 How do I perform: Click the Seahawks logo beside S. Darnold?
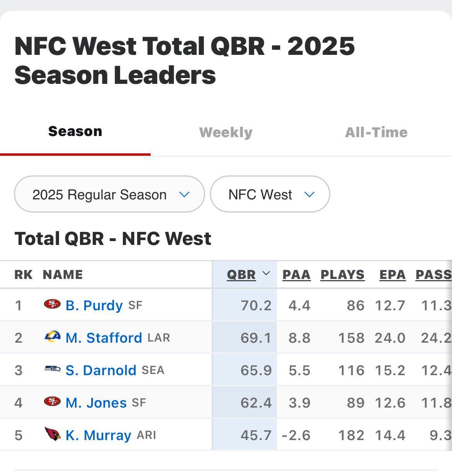tap(52, 370)
